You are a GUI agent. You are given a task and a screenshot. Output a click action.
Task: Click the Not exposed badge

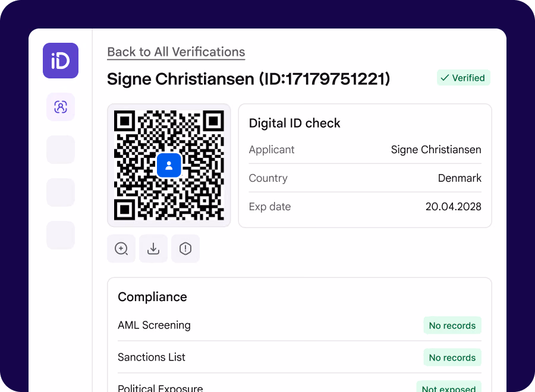(x=449, y=387)
